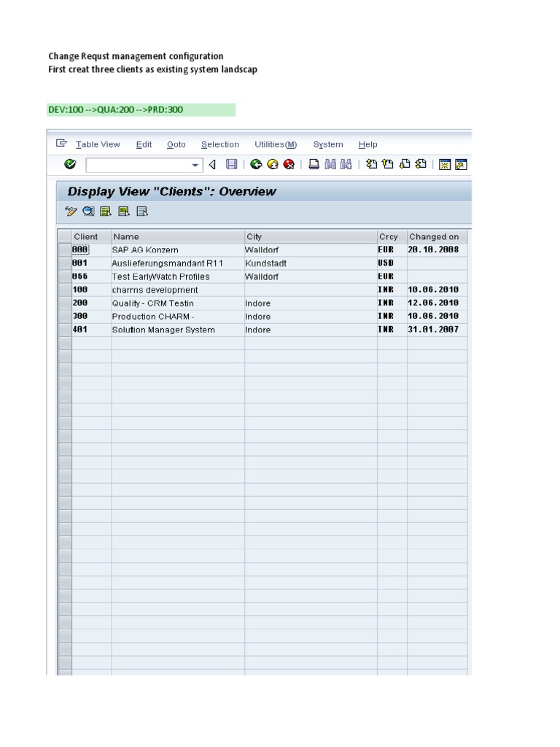Click the Details magnifier icon
The height and width of the screenshot is (747, 560).
tap(88, 211)
